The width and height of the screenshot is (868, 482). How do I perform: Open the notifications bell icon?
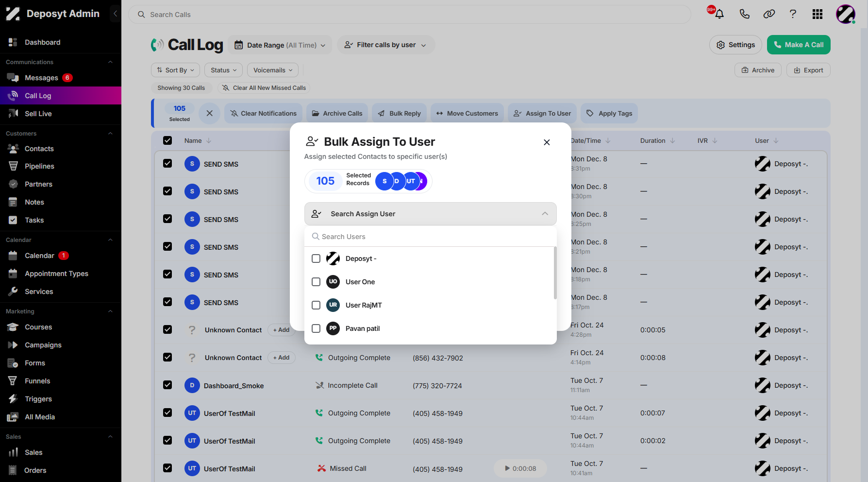click(x=719, y=14)
